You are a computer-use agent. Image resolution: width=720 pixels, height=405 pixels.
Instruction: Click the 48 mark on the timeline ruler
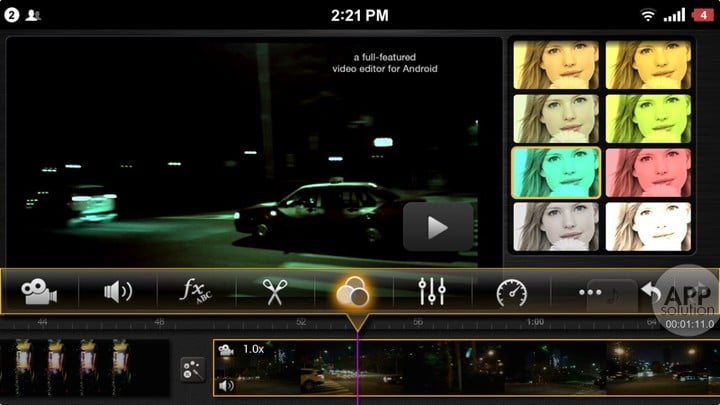tap(159, 322)
